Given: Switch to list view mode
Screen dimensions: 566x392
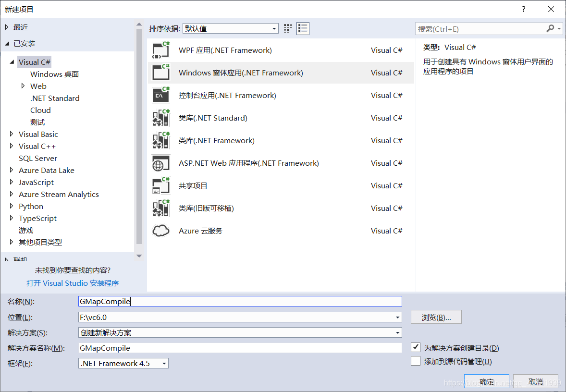Looking at the screenshot, I should pos(303,28).
